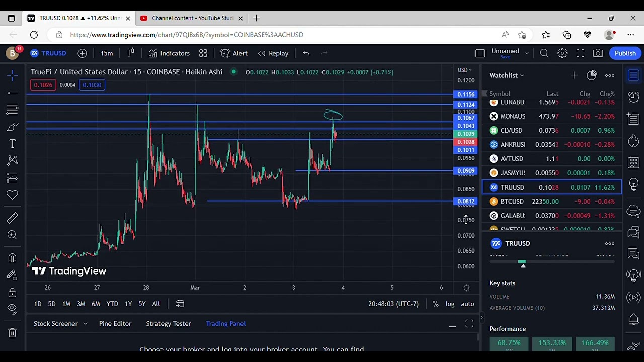Select the ruler measure tool
Viewport: 644px width, 362px height.
click(x=13, y=218)
